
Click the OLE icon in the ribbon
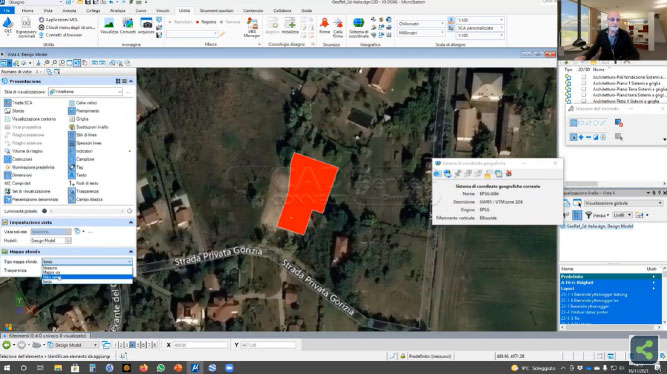coord(7,25)
